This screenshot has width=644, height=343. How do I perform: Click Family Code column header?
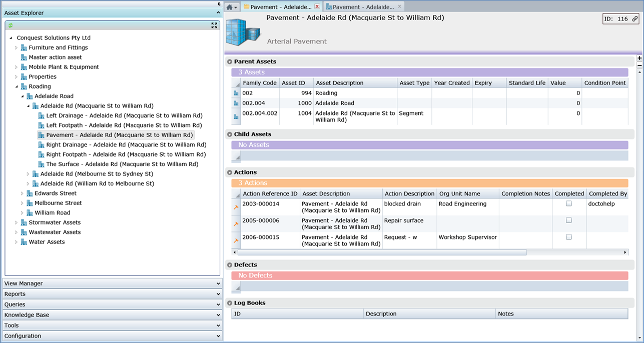[260, 83]
